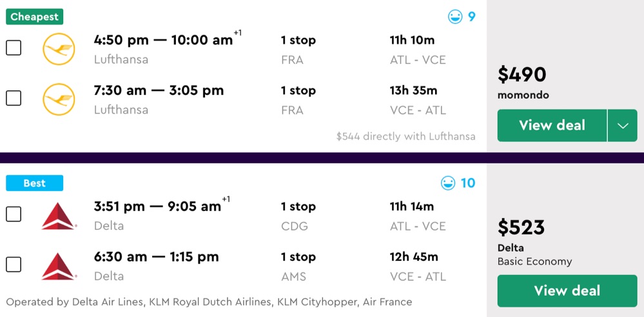The image size is (644, 317).
Task: Click the $544 directly with Lufthansa link
Action: (x=405, y=136)
